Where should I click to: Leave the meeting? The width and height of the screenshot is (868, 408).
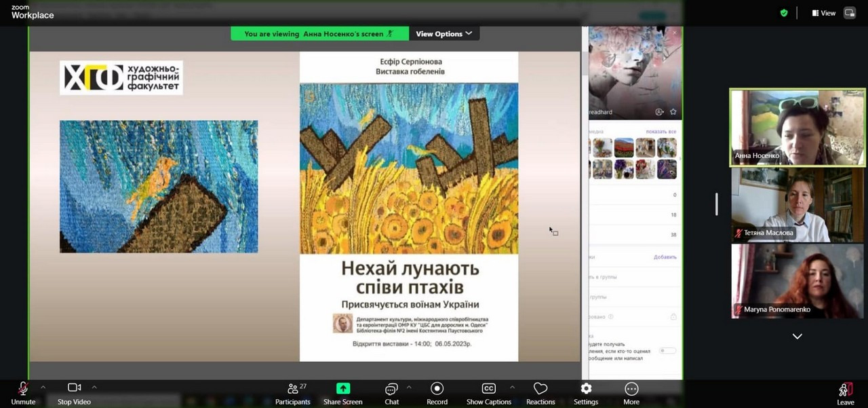tap(845, 393)
